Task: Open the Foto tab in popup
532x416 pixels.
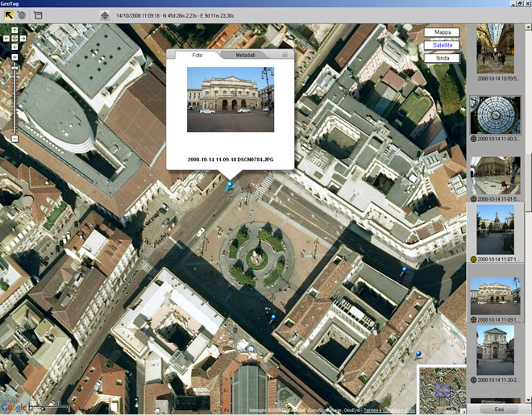Action: tap(197, 55)
